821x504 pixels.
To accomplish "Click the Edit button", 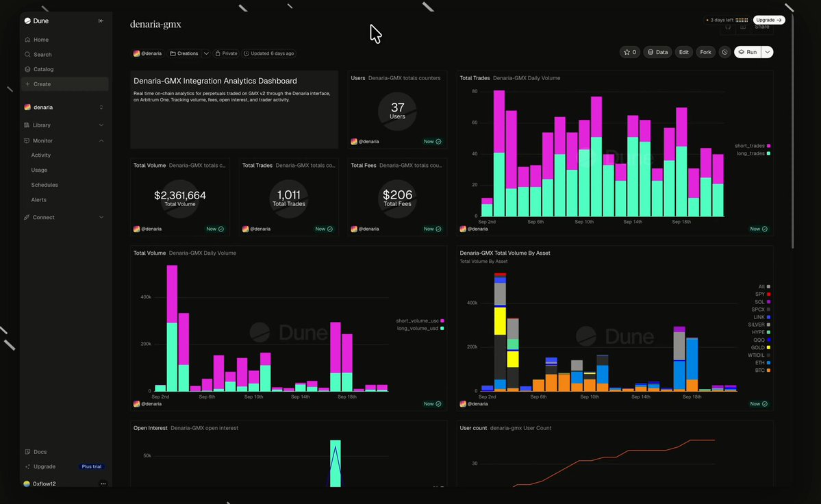I will coord(684,52).
